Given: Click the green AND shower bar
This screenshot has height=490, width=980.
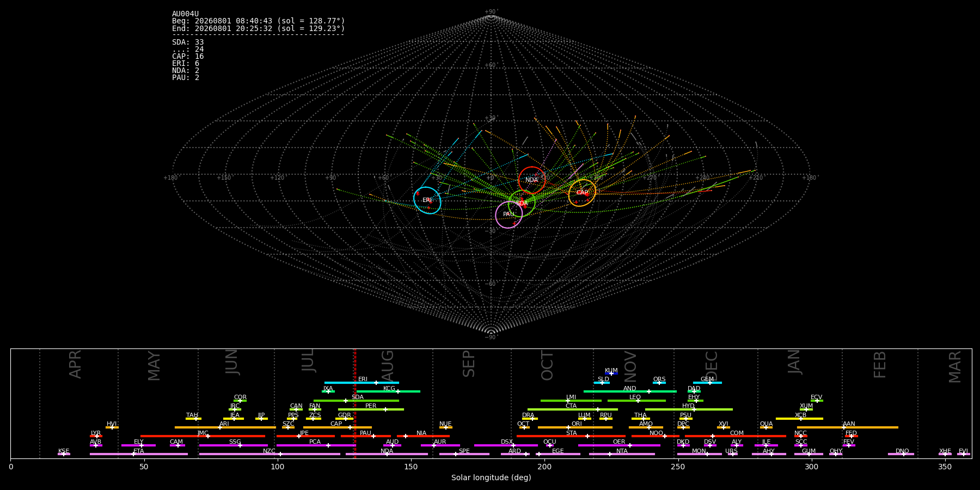Looking at the screenshot, I should pos(630,391).
